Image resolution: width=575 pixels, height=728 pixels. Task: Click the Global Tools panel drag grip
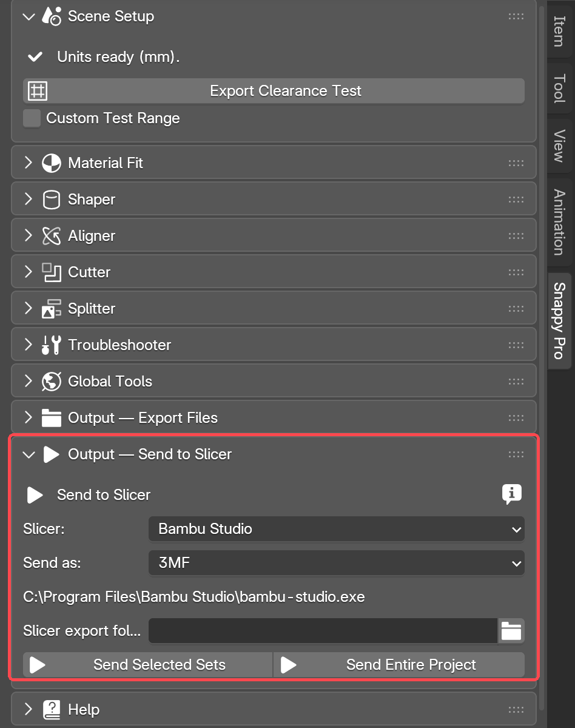(516, 382)
